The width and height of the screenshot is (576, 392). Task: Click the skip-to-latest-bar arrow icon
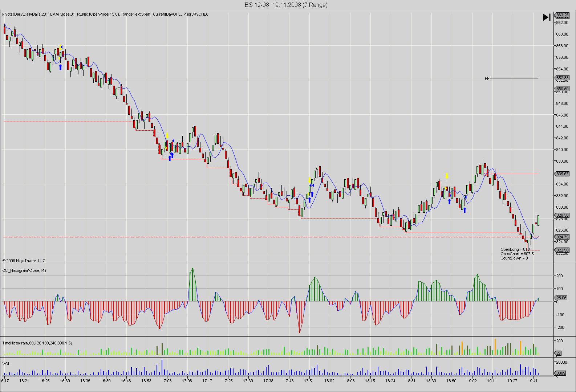click(547, 17)
